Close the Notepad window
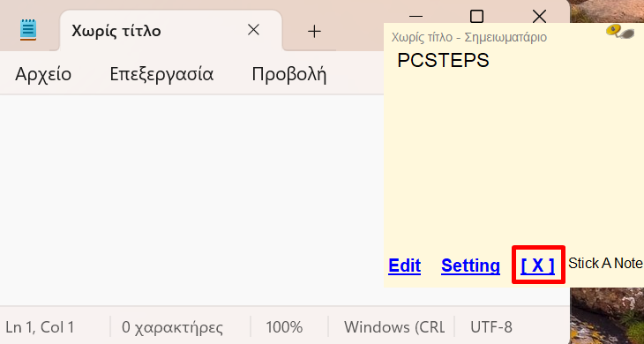 (539, 17)
